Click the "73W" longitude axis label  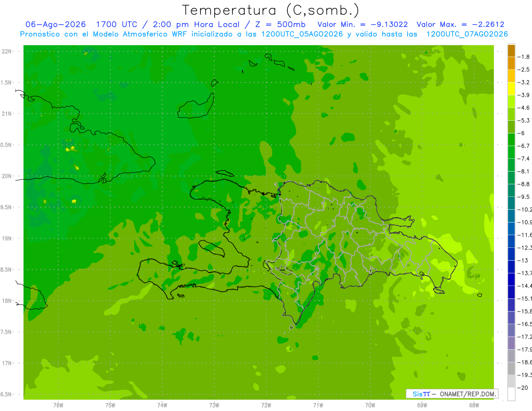click(214, 404)
